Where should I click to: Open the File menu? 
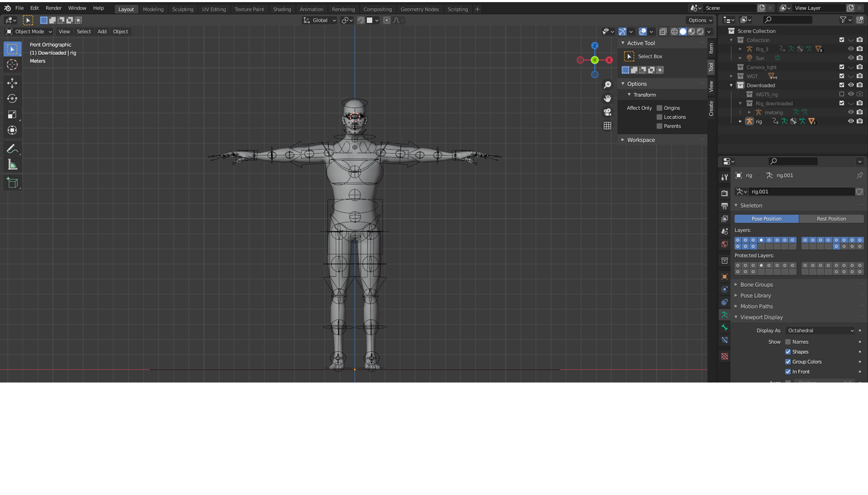[x=20, y=8]
